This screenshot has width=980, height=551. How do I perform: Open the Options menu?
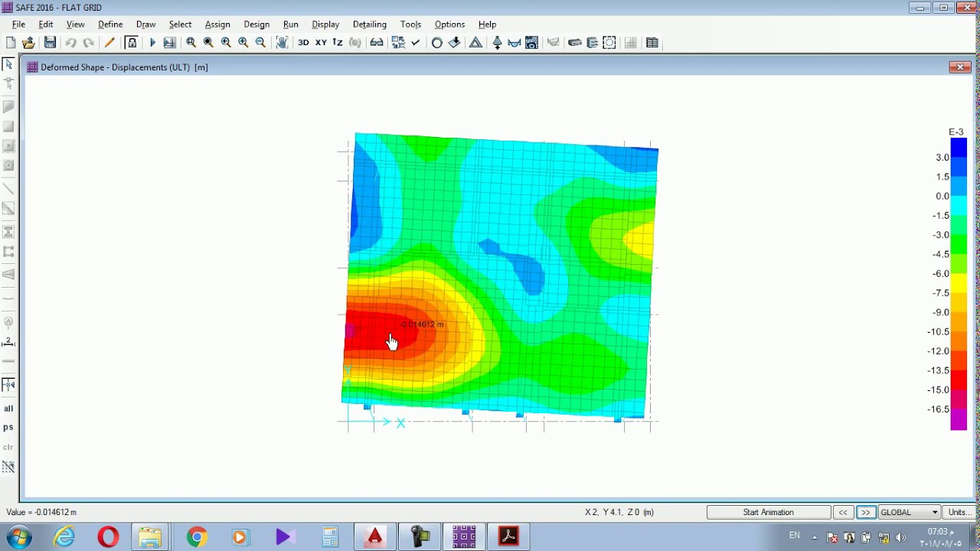click(x=449, y=24)
